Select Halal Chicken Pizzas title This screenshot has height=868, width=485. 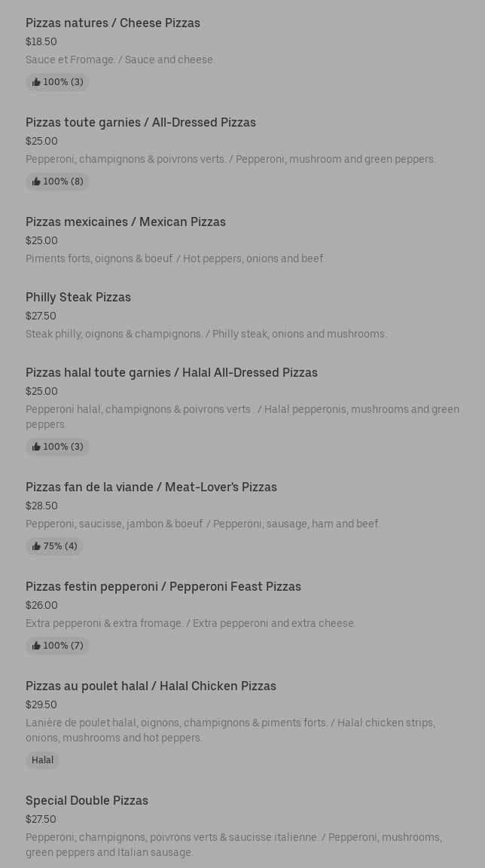point(151,686)
